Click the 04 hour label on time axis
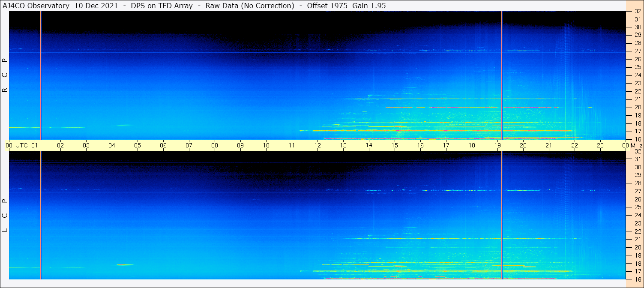Viewport: 644px width, 288px height. point(112,145)
